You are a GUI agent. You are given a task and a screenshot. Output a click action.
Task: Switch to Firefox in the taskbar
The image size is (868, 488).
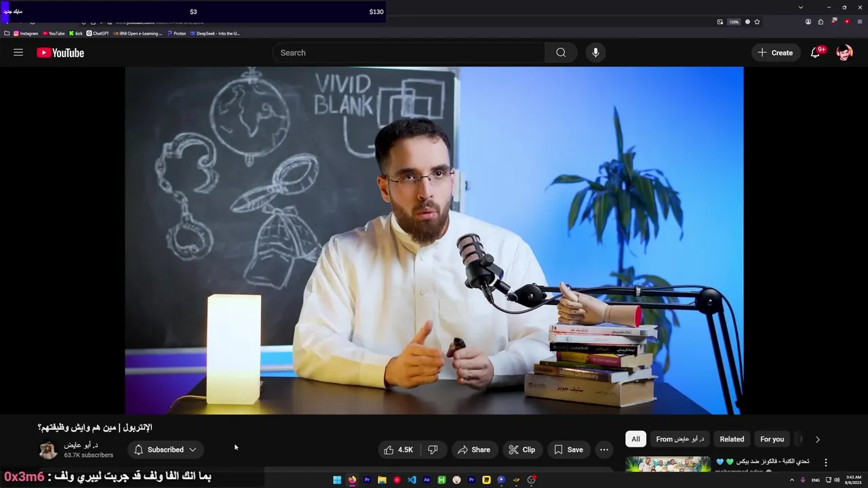(x=352, y=480)
